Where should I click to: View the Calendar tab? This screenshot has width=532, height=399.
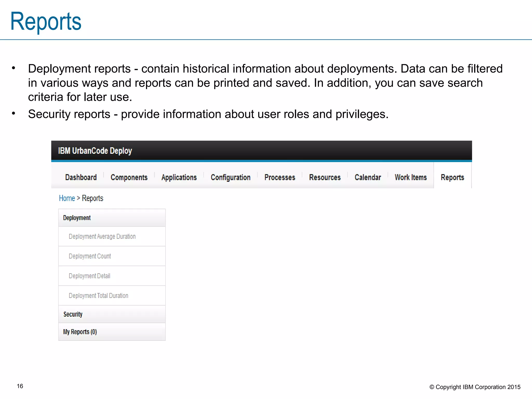(x=368, y=177)
